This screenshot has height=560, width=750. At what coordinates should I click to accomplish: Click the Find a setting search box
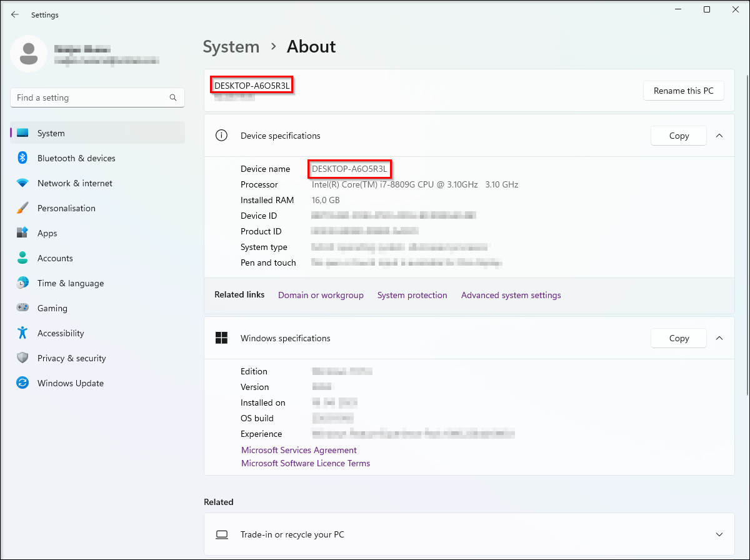(x=91, y=97)
